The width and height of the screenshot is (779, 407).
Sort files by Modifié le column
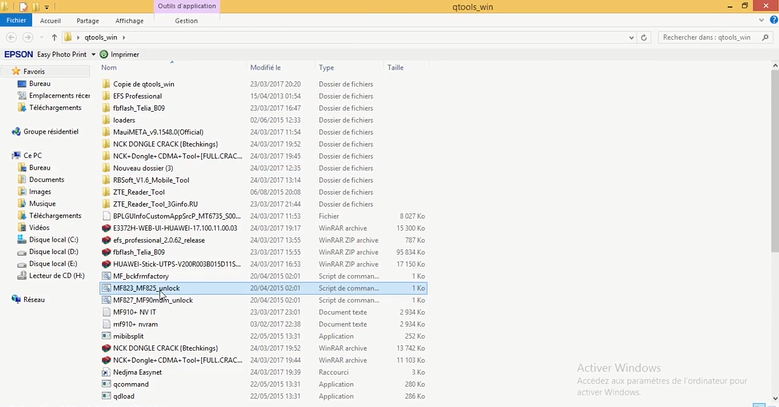265,68
